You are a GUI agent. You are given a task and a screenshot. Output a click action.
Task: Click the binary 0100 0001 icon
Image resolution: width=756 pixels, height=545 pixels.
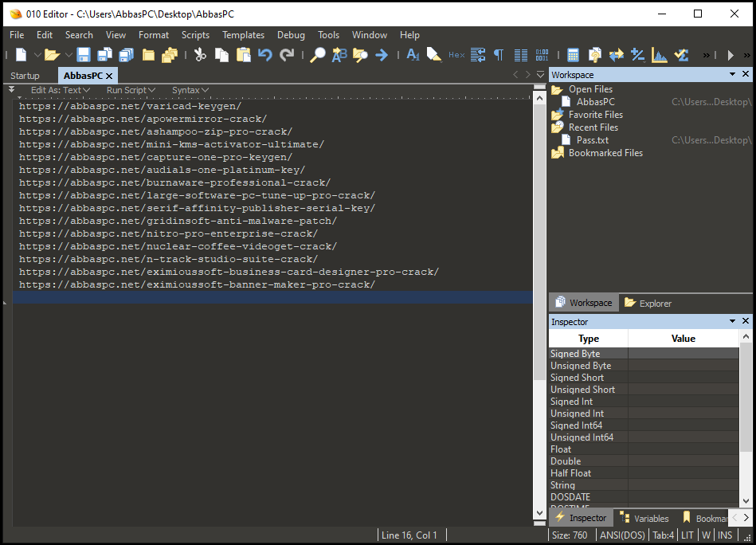click(542, 55)
